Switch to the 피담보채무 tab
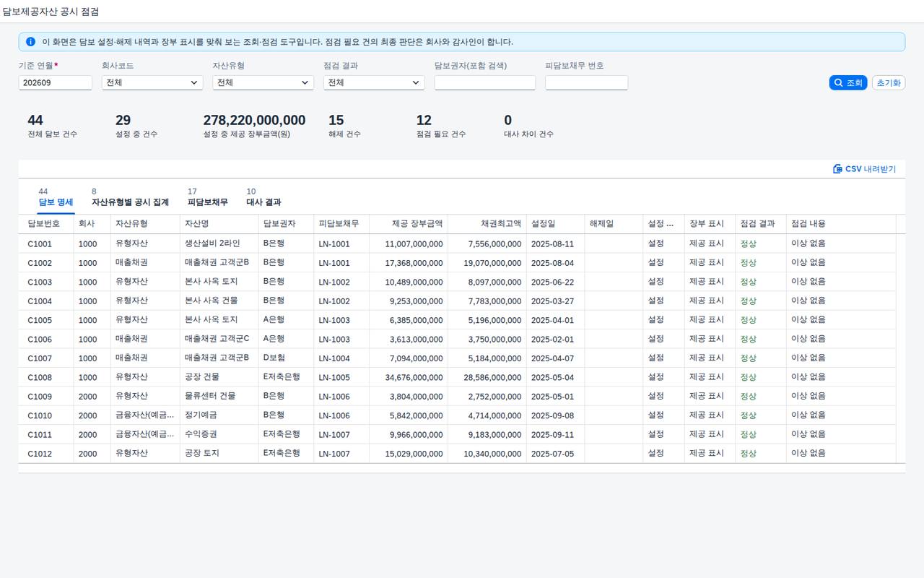924x578 pixels. (x=208, y=197)
